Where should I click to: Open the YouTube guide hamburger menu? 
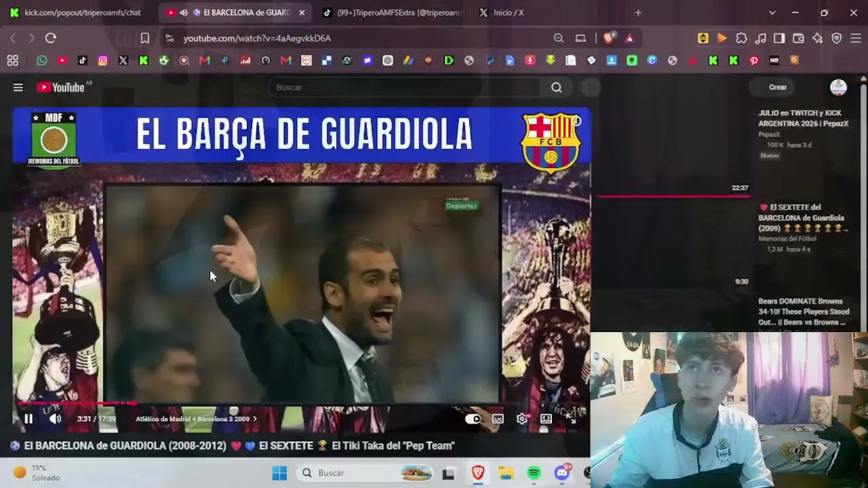pos(18,87)
